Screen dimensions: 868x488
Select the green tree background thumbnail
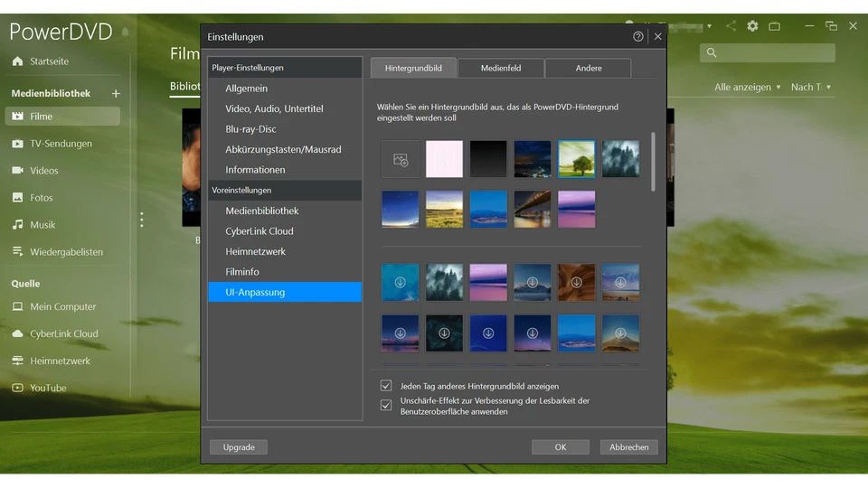pos(577,159)
